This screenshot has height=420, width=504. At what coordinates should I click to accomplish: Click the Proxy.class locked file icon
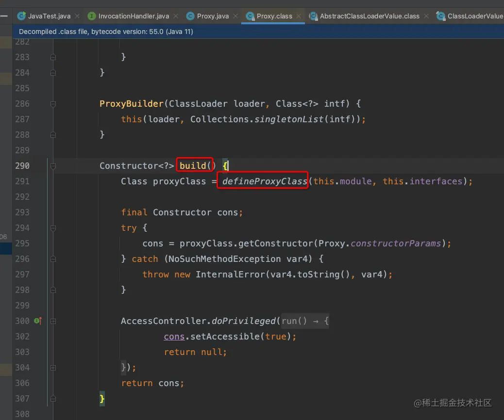click(x=250, y=16)
